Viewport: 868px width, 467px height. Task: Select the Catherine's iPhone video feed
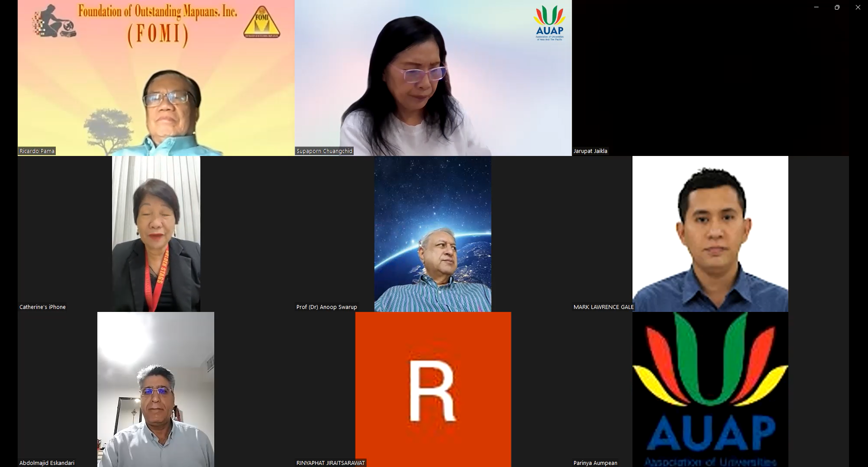coord(156,233)
